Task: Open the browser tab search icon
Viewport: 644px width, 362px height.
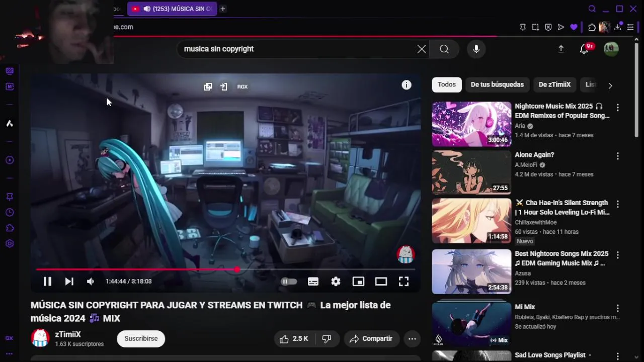Action: coord(592,9)
